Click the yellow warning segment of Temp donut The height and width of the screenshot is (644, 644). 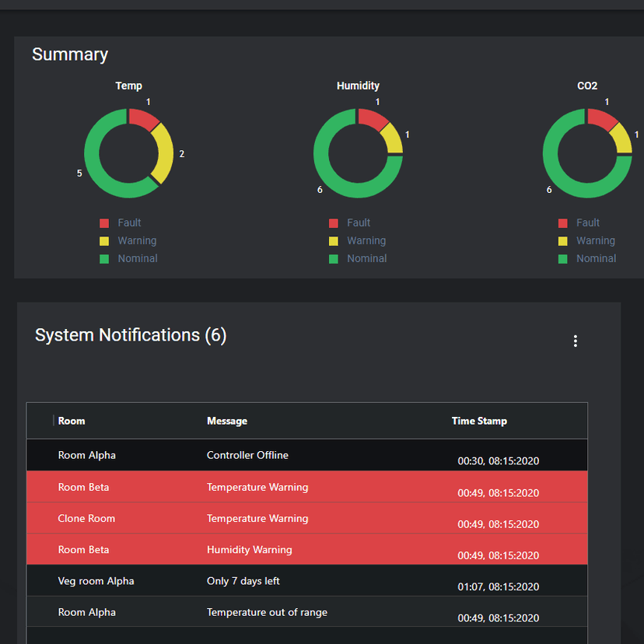[164, 152]
